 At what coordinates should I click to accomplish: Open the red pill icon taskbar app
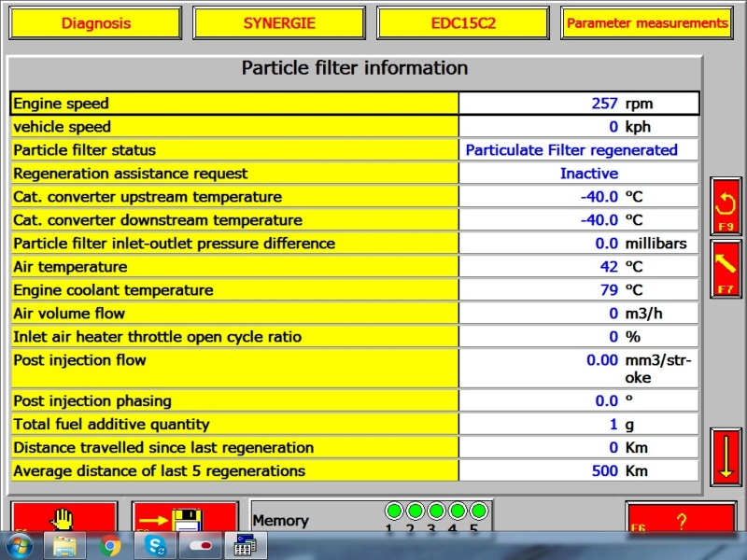click(x=201, y=546)
